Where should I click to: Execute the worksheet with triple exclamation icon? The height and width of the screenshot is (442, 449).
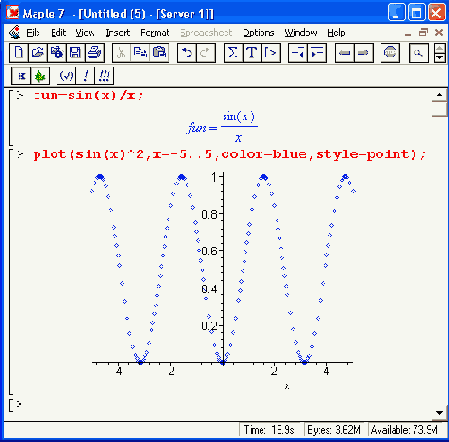104,76
